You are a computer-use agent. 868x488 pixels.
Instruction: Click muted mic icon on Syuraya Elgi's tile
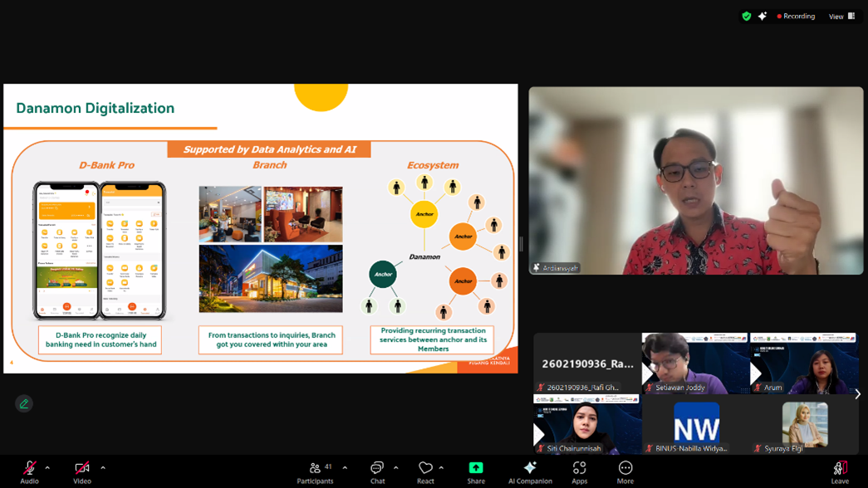[x=758, y=449]
